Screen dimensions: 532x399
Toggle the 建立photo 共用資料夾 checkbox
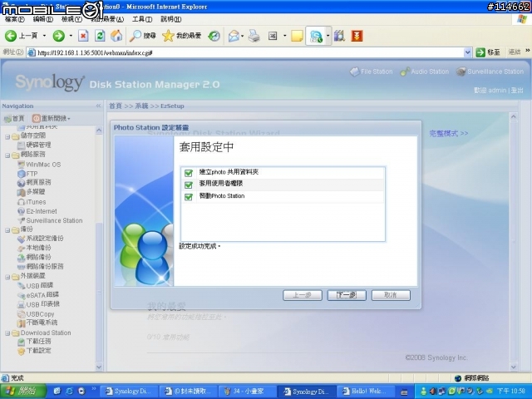click(x=189, y=173)
